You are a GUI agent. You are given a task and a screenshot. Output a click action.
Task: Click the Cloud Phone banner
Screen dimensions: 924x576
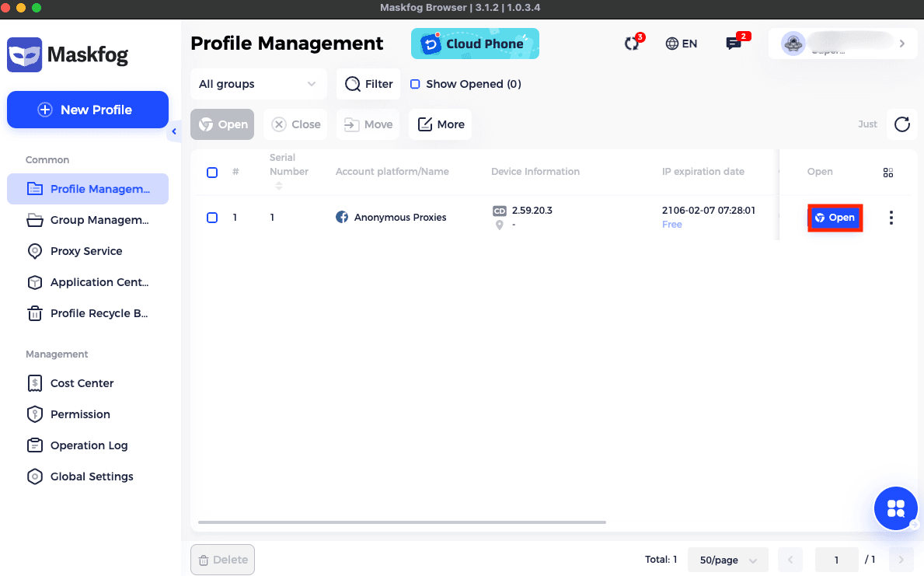(475, 44)
